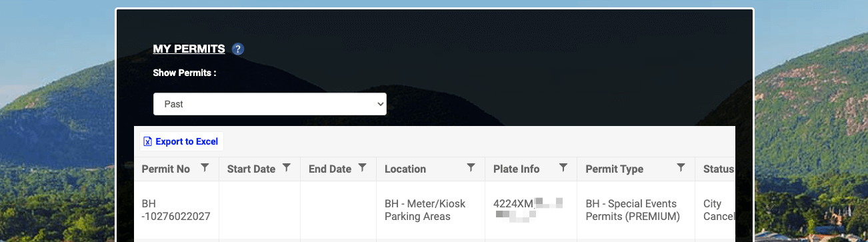This screenshot has width=868, height=242.
Task: Click the MY PERMITS heading link
Action: [189, 49]
